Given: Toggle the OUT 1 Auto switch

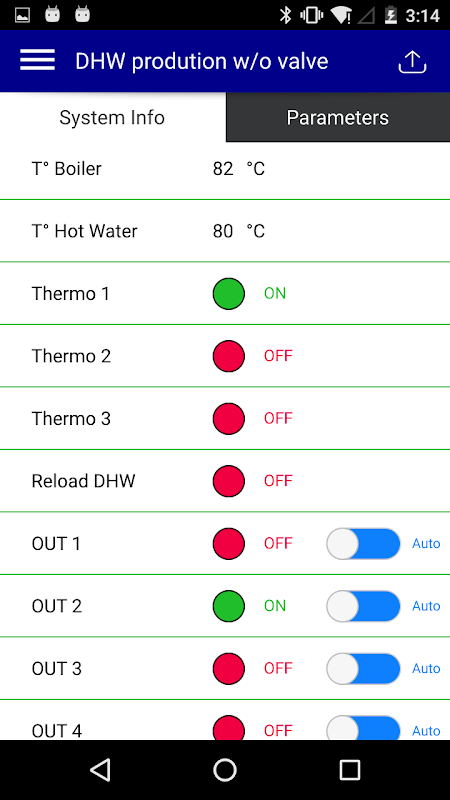Looking at the screenshot, I should coord(363,544).
